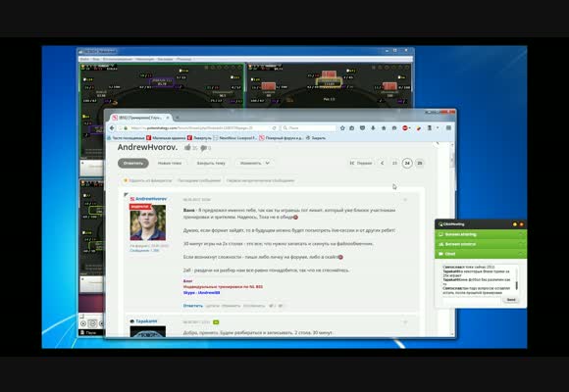569x392 pixels.
Task: Click the browser search input field
Action: (309, 128)
